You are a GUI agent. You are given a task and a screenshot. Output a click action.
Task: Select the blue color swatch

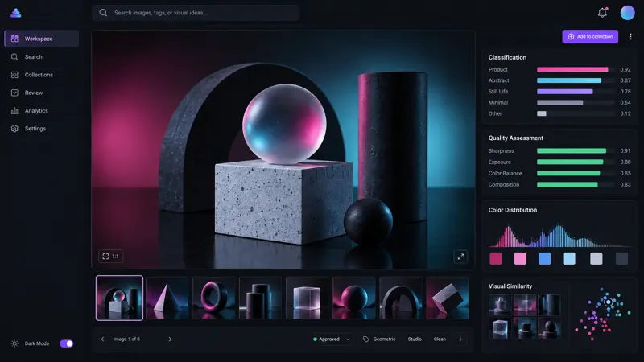[545, 258]
